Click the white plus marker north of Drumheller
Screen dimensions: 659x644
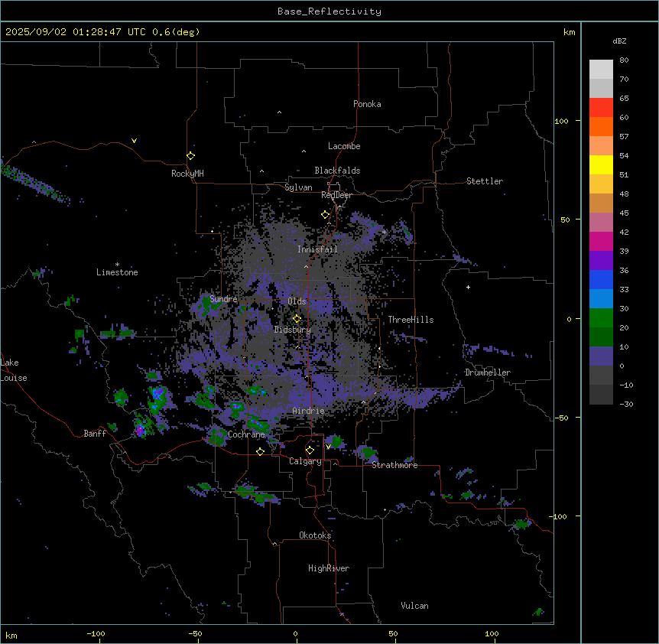(x=468, y=287)
